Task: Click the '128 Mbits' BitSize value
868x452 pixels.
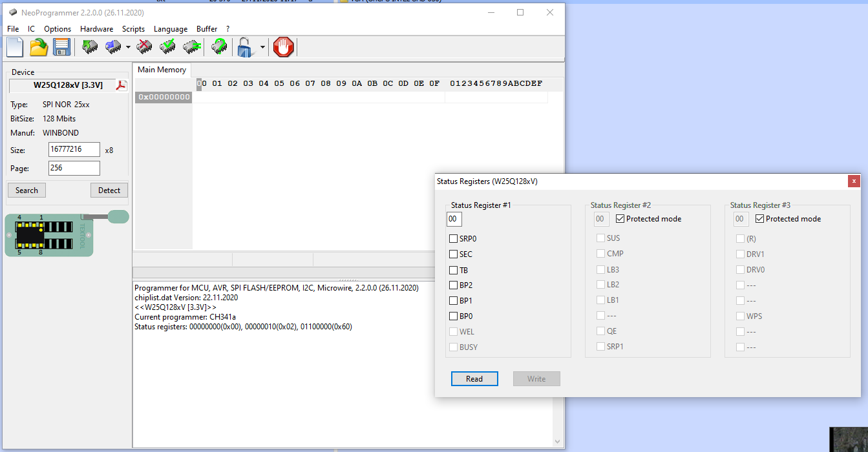Action: tap(59, 119)
